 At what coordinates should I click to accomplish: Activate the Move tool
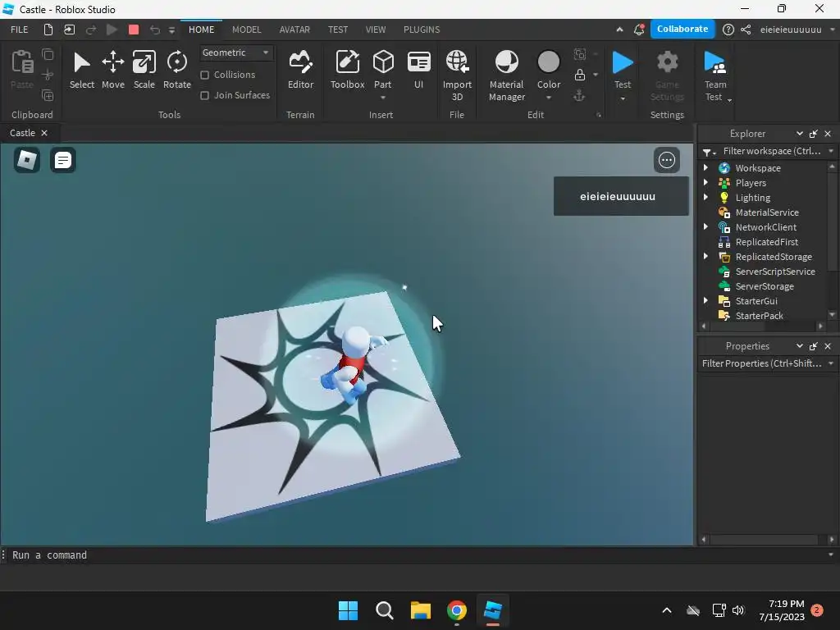click(113, 70)
